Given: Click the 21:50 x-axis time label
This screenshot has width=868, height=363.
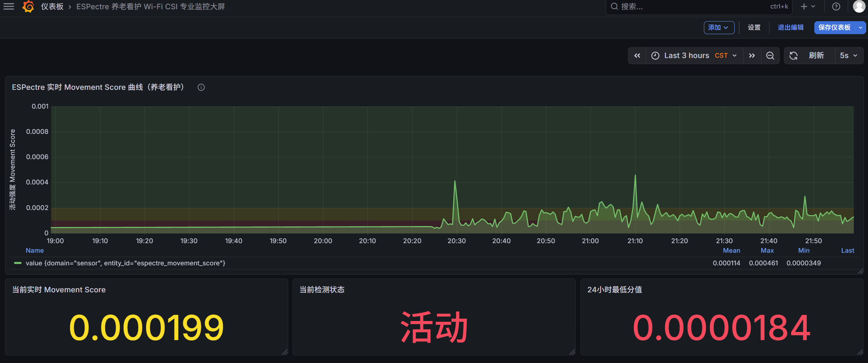Looking at the screenshot, I should click(x=813, y=241).
